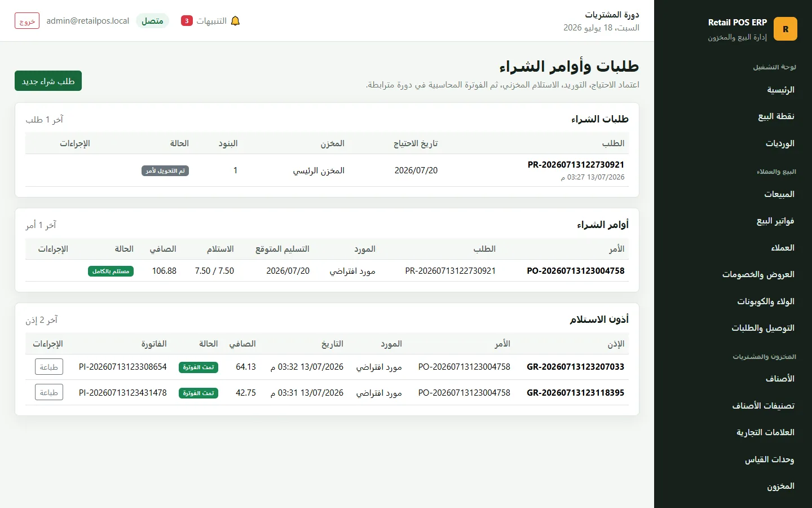This screenshot has width=812, height=508.
Task: Click admin@retailpos.local user email
Action: 87,21
